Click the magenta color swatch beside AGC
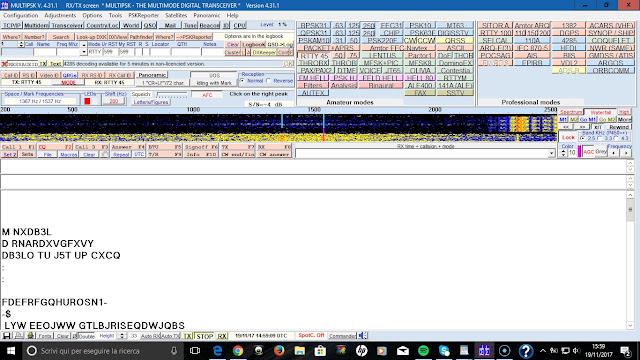 (579, 152)
